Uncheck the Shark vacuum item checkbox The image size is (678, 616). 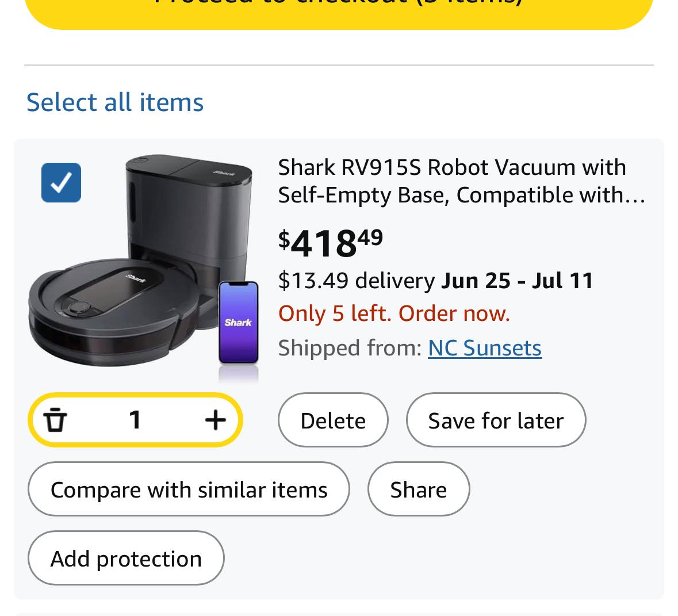pos(61,182)
